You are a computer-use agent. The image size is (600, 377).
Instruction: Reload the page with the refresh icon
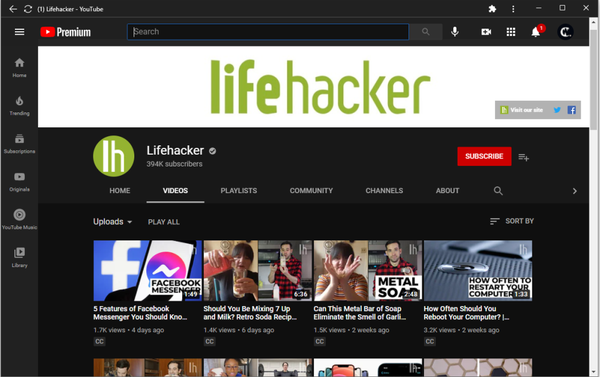click(28, 9)
